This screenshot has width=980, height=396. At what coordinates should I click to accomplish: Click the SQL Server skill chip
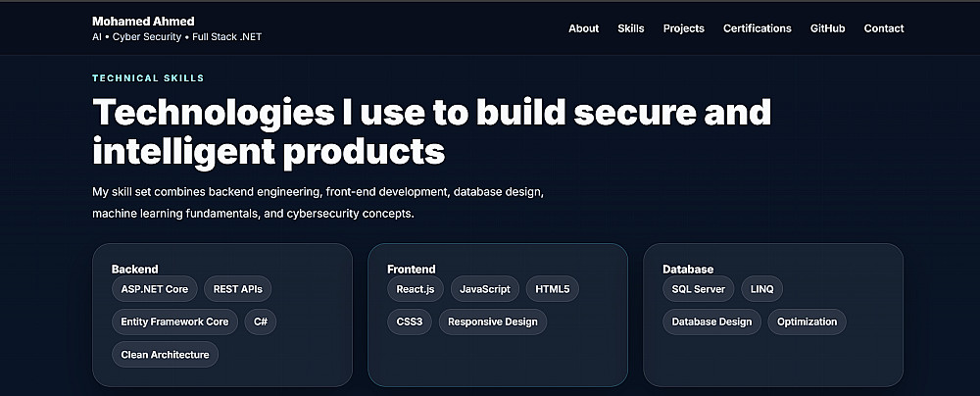point(698,289)
